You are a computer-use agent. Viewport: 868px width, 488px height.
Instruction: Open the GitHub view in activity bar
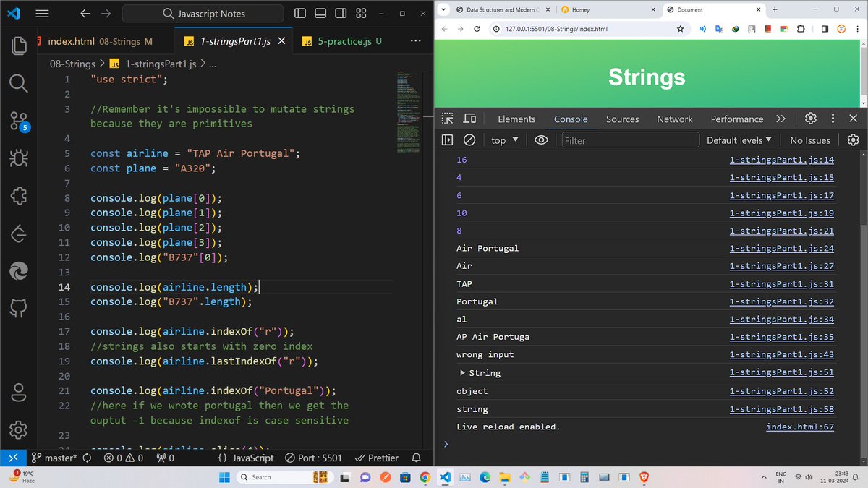point(18,308)
